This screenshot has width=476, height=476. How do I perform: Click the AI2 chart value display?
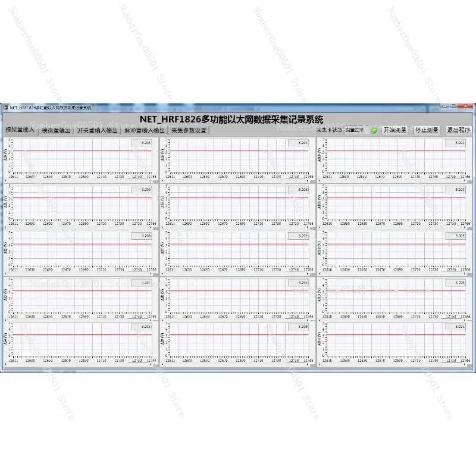coord(141,236)
